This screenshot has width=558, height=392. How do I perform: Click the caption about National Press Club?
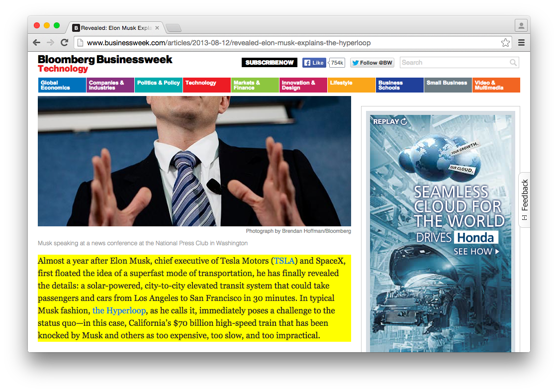(143, 243)
